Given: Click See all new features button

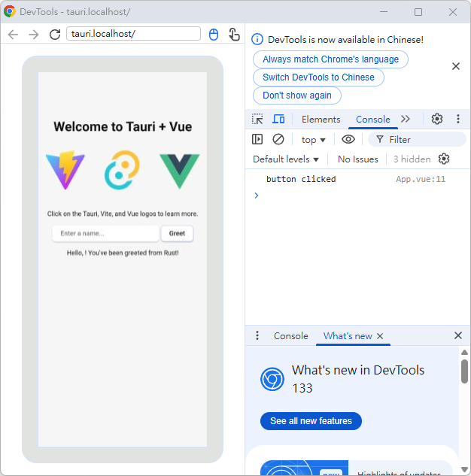Looking at the screenshot, I should click(x=311, y=421).
